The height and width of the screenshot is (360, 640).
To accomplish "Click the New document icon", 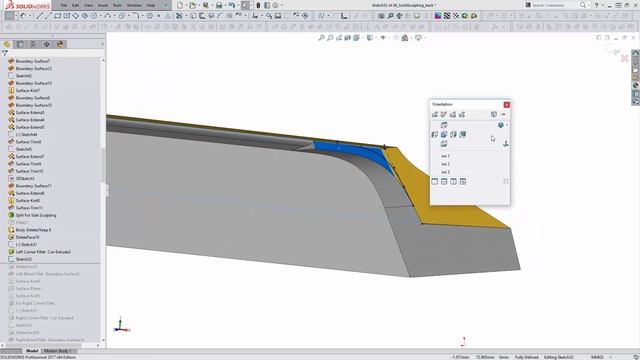I will pyautogui.click(x=180, y=5).
